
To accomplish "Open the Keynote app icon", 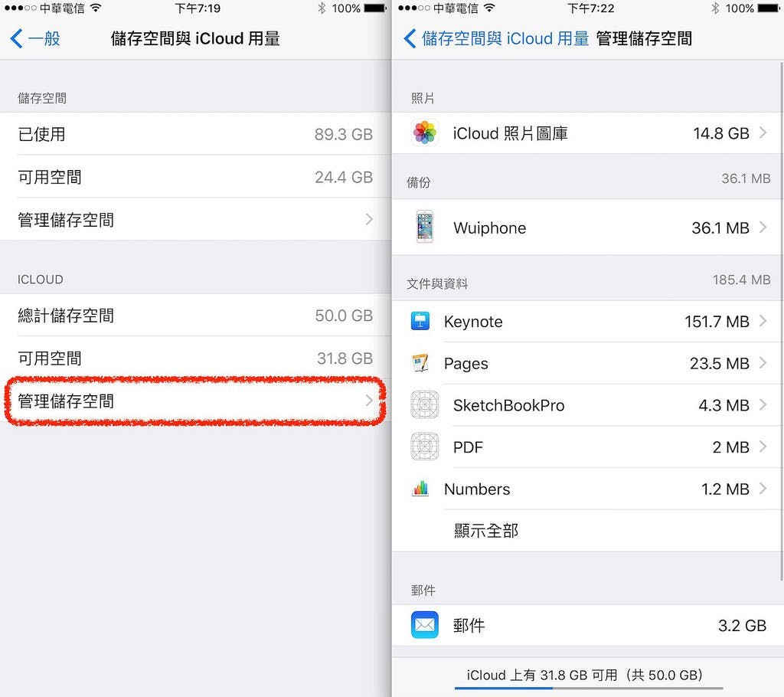I will pyautogui.click(x=420, y=321).
